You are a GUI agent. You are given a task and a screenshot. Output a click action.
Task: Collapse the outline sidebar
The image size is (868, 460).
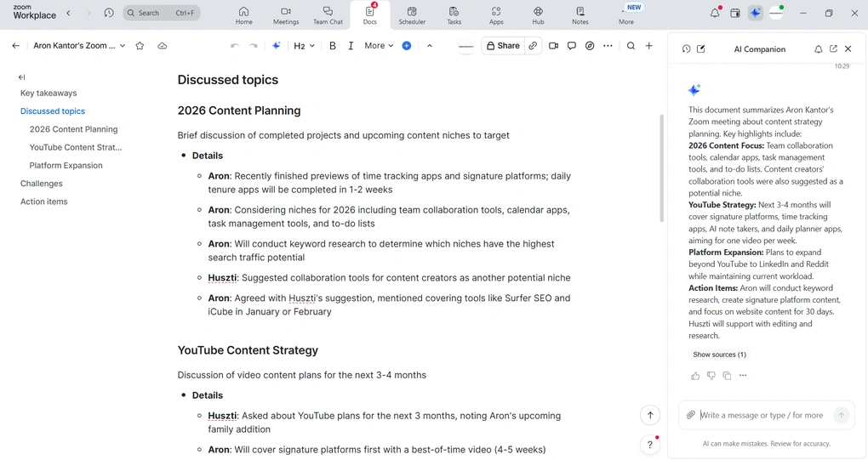point(21,77)
